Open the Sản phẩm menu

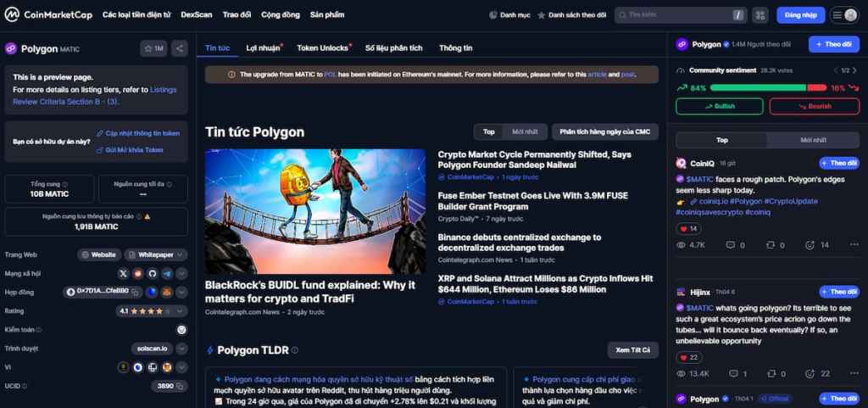click(327, 15)
